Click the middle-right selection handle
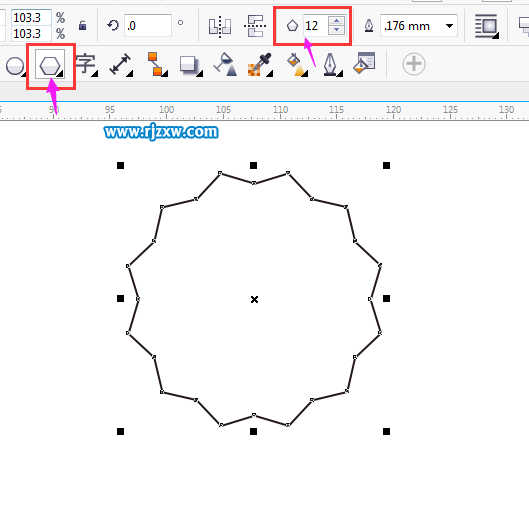Image resolution: width=529 pixels, height=512 pixels. pos(386,298)
